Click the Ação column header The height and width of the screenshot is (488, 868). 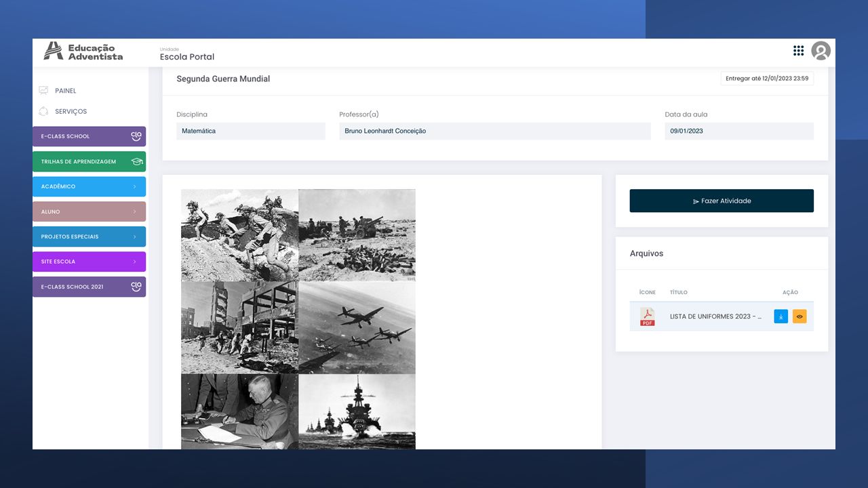[790, 293]
